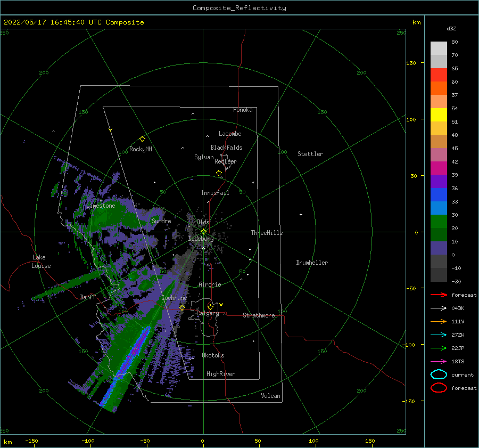The image size is (479, 448).
Task: Click the Limestone label
Action: (101, 206)
